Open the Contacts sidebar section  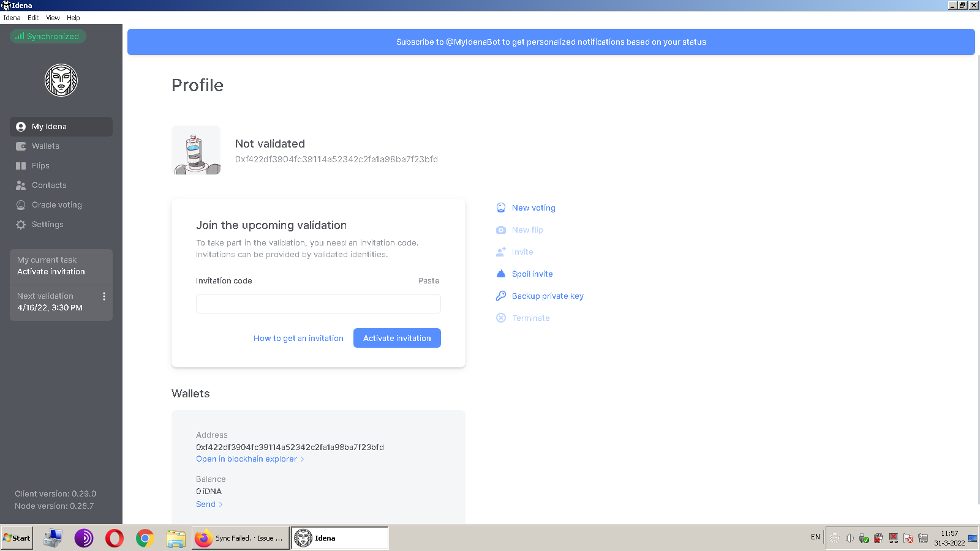click(61, 186)
